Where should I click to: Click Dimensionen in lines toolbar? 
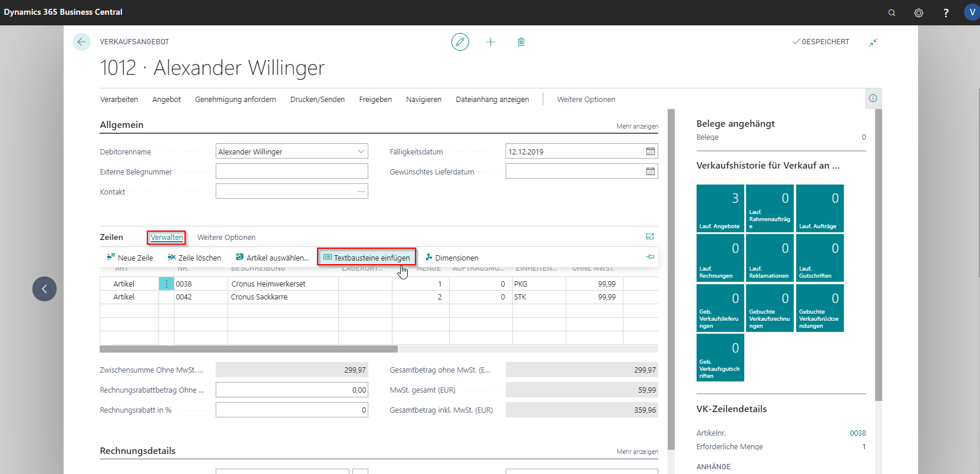coord(451,258)
